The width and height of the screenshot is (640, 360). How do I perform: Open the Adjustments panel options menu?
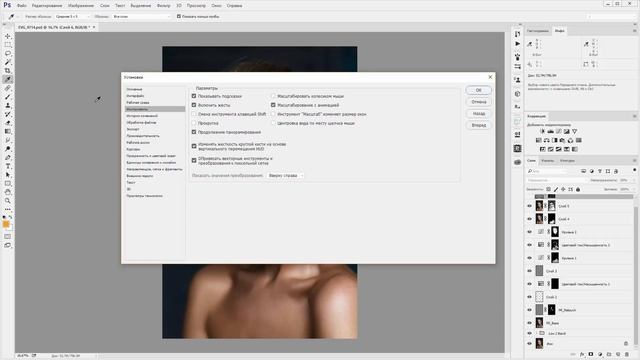(x=634, y=116)
